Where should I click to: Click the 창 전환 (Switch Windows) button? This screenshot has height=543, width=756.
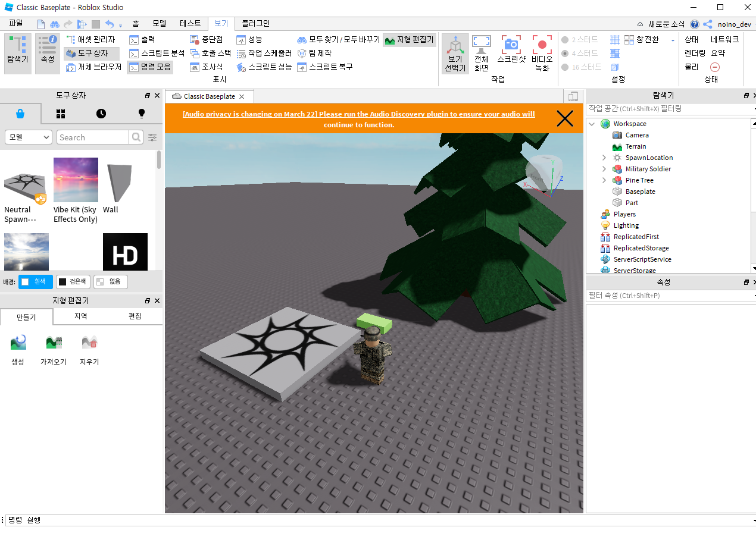[641, 39]
